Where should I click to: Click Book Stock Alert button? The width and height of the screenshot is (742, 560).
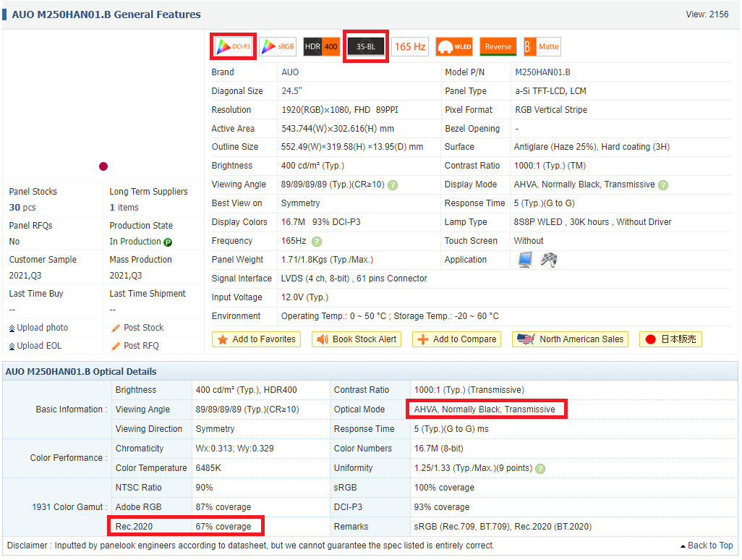click(357, 339)
